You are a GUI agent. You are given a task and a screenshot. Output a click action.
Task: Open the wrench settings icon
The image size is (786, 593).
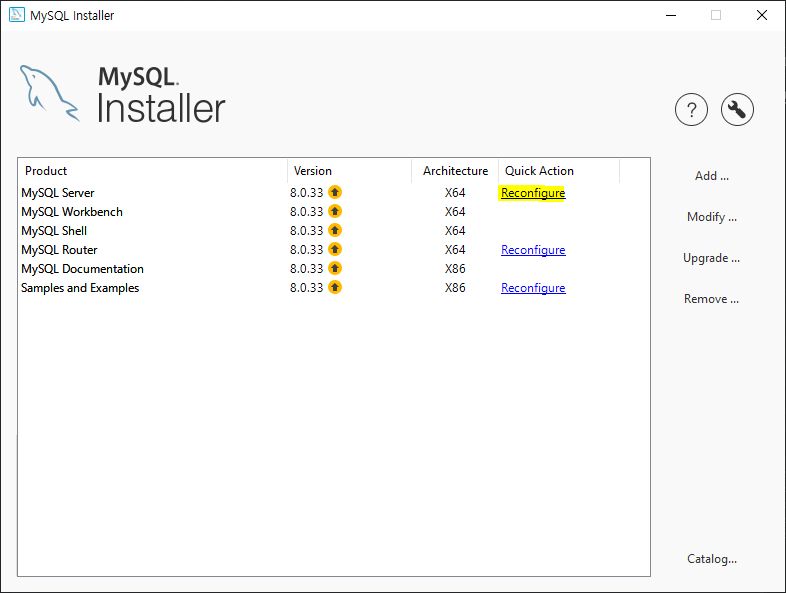[737, 109]
